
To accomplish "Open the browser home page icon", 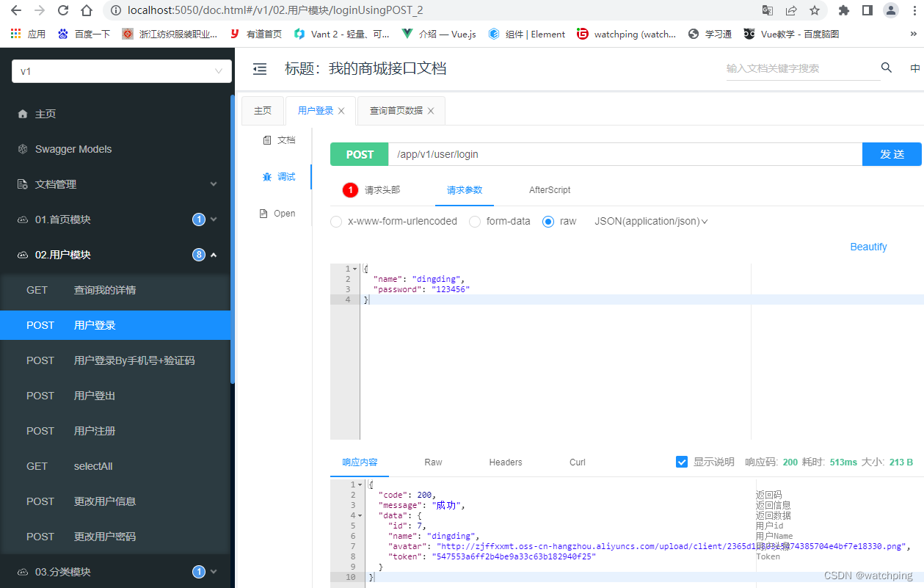I will (87, 10).
